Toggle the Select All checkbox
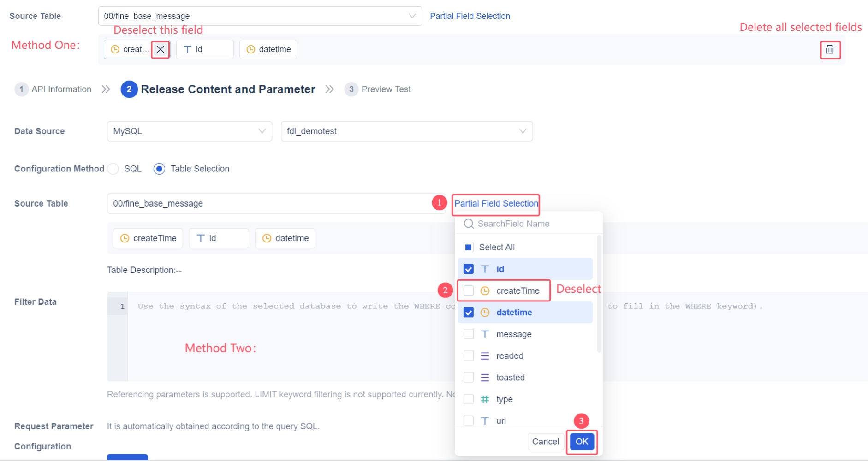 click(468, 248)
